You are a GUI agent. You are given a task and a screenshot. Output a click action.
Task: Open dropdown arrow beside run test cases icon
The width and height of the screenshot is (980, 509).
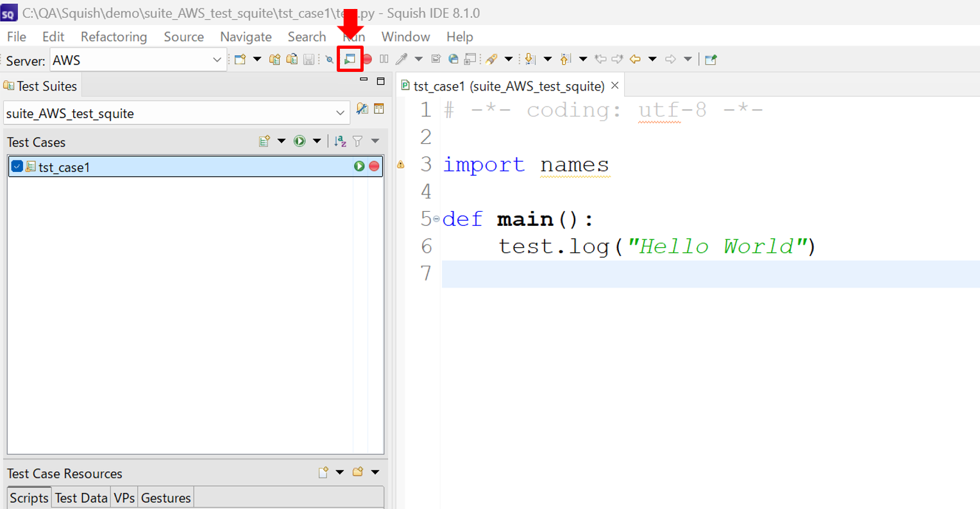[317, 141]
